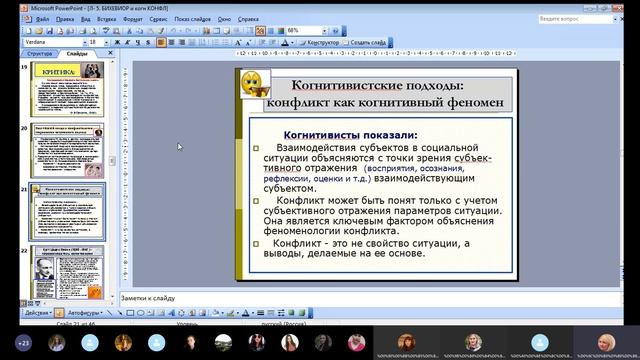
Task: Select slide 22 thumbnail with portrait photo
Action: coord(68,272)
